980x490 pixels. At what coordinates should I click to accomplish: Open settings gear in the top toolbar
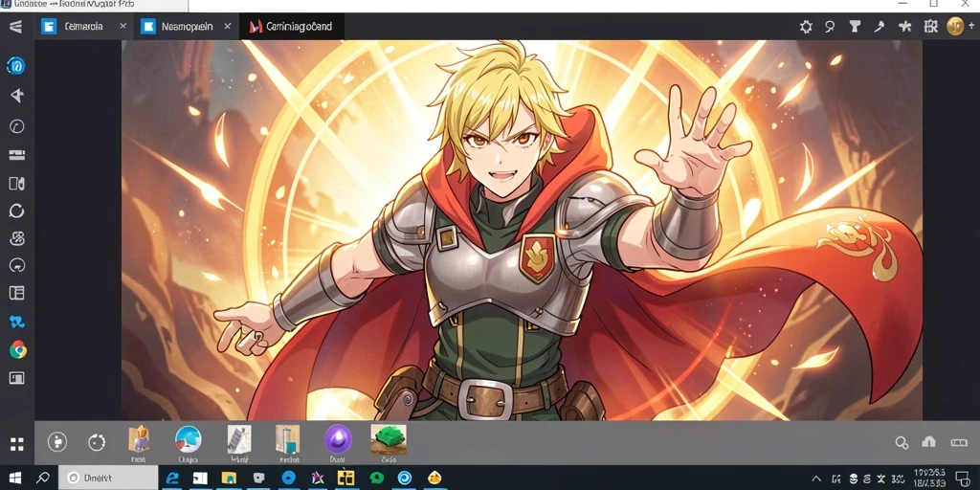806,26
